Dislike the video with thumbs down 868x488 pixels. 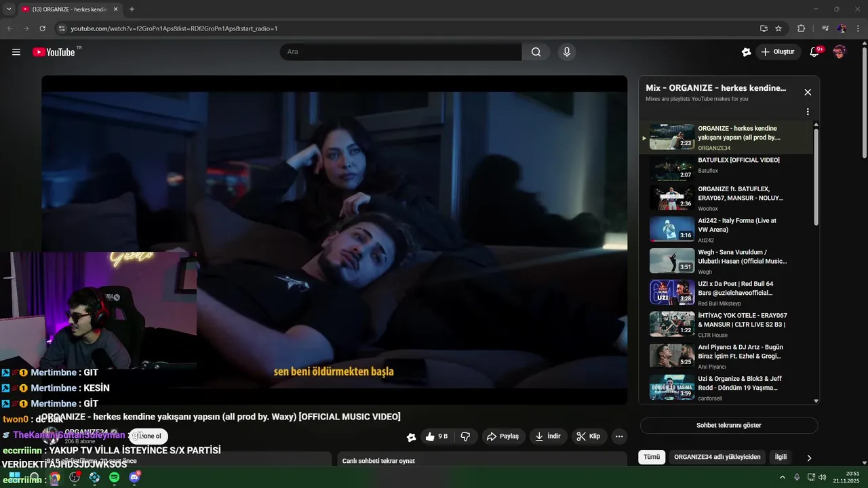(x=466, y=436)
